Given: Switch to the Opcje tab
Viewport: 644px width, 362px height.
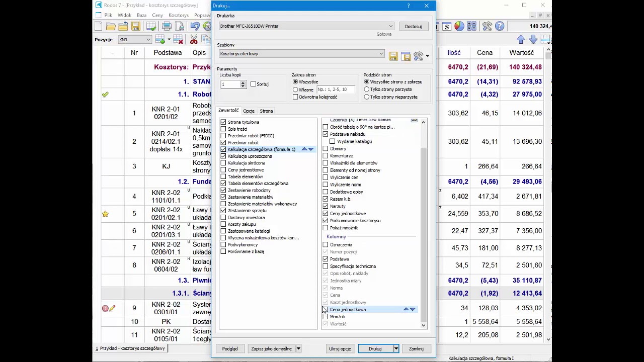Looking at the screenshot, I should click(249, 111).
